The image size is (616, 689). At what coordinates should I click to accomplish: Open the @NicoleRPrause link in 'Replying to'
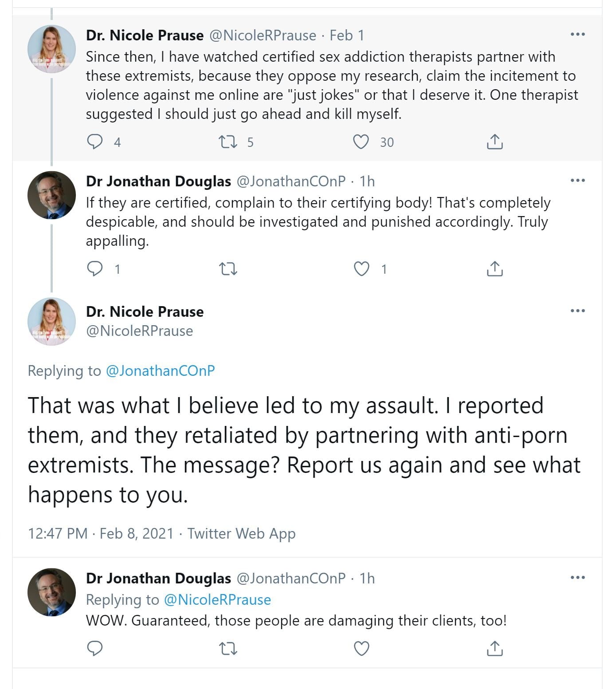pos(217,600)
